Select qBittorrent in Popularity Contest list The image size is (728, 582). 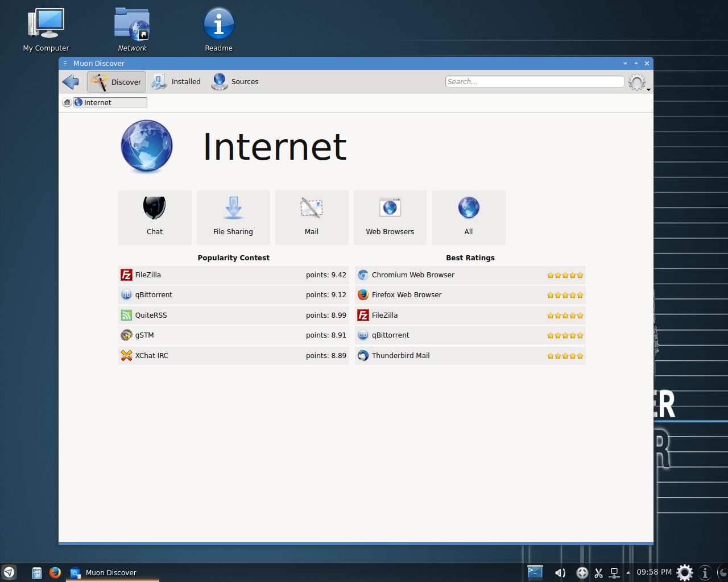234,295
